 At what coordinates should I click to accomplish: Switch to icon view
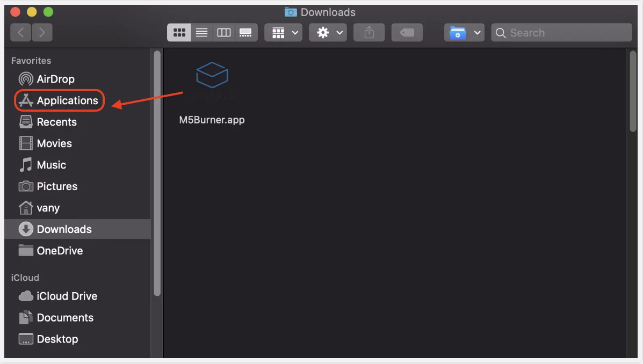pyautogui.click(x=179, y=32)
